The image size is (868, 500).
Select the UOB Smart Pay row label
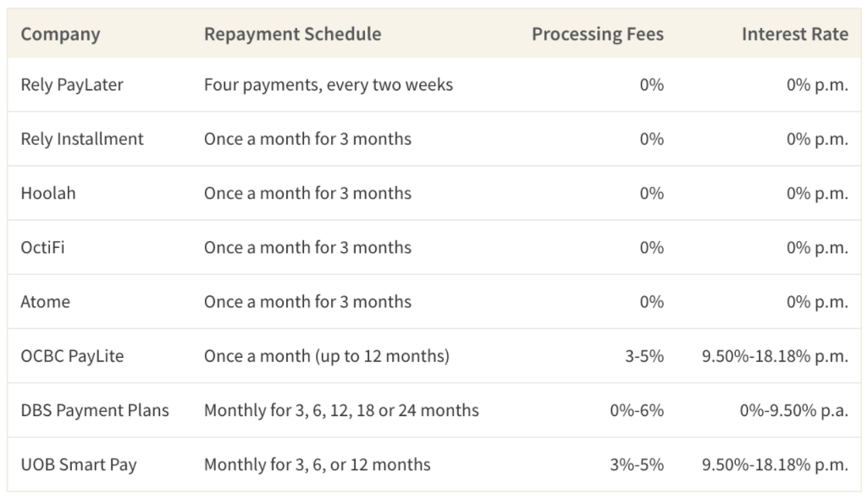coord(79,464)
